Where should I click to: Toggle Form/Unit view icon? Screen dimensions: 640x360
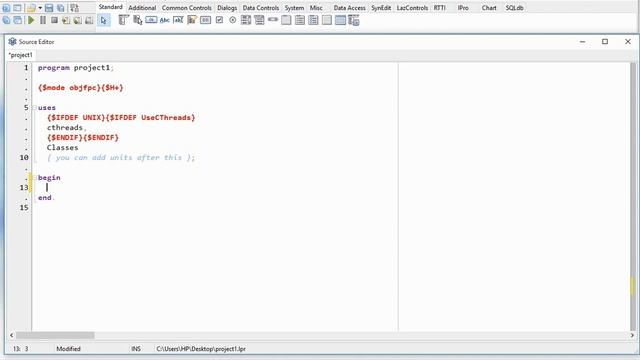[x=74, y=8]
